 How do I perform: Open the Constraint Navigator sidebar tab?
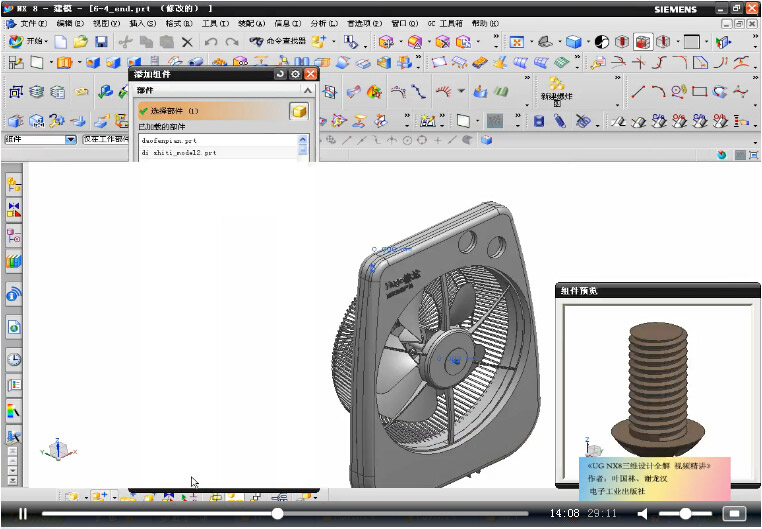[x=14, y=210]
